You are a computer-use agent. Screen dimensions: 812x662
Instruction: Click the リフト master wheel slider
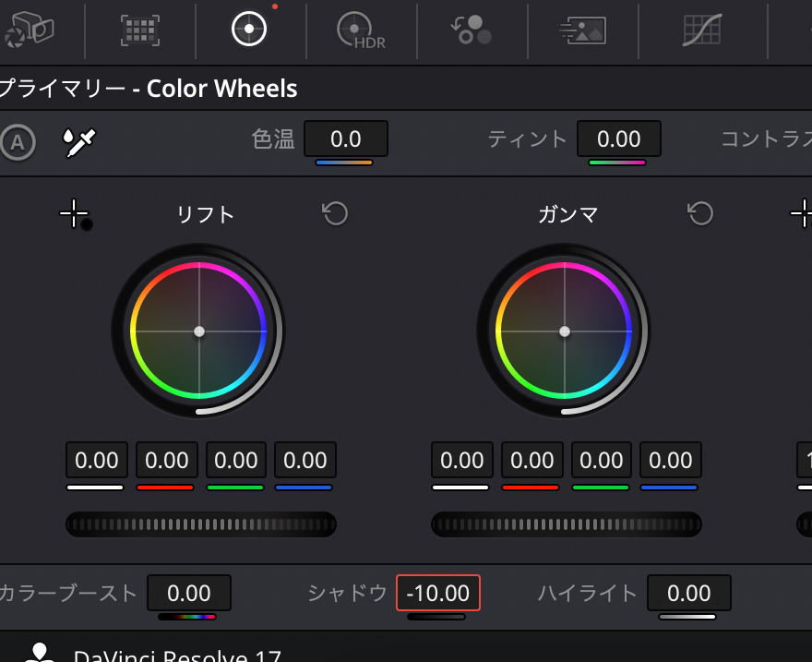[x=201, y=524]
